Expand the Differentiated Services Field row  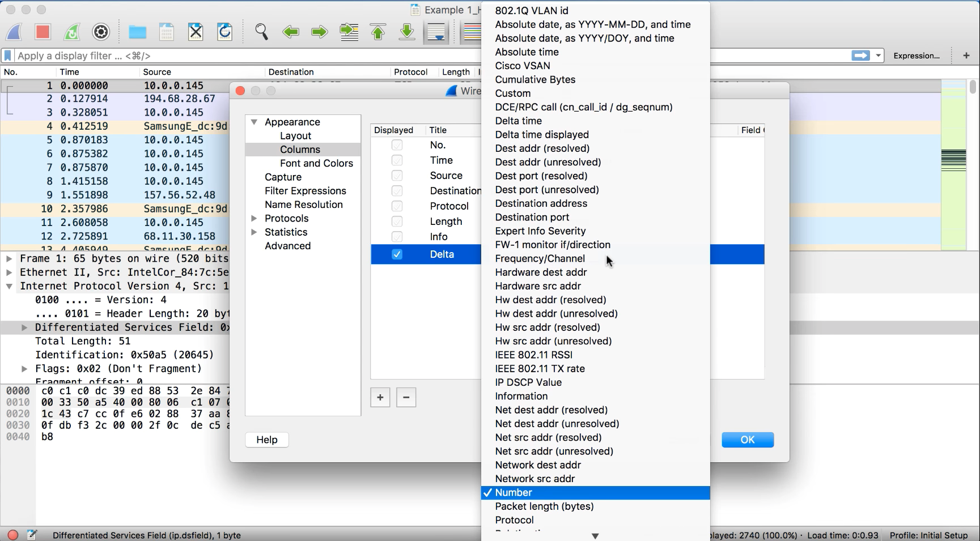(24, 327)
